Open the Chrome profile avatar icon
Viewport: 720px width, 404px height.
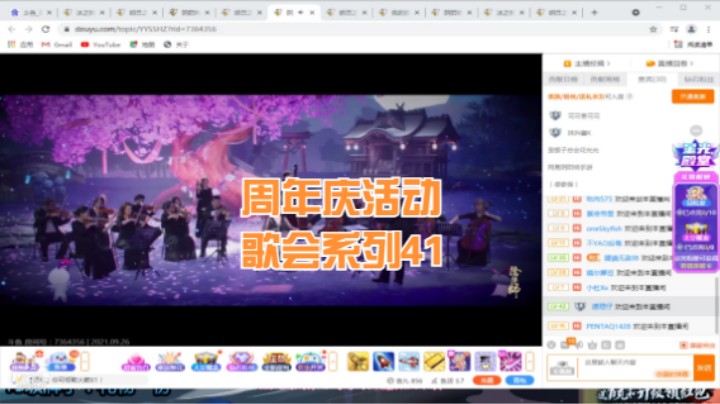691,29
